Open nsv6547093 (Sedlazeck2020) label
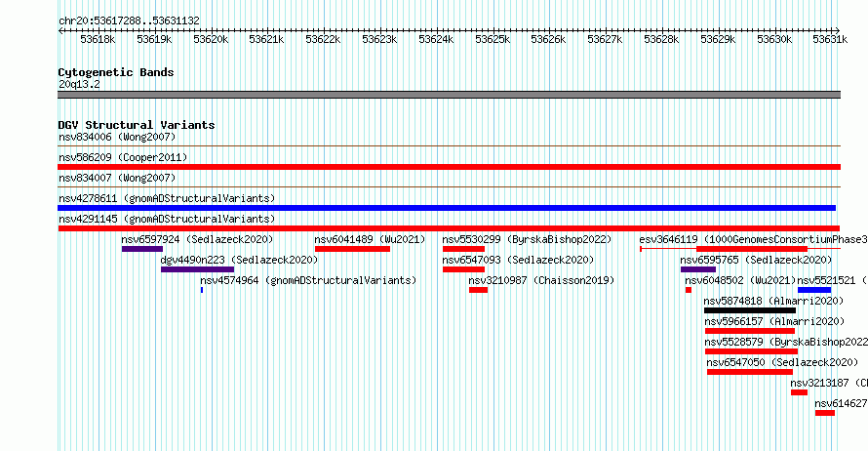Image resolution: width=868 pixels, height=451 pixels. point(518,260)
